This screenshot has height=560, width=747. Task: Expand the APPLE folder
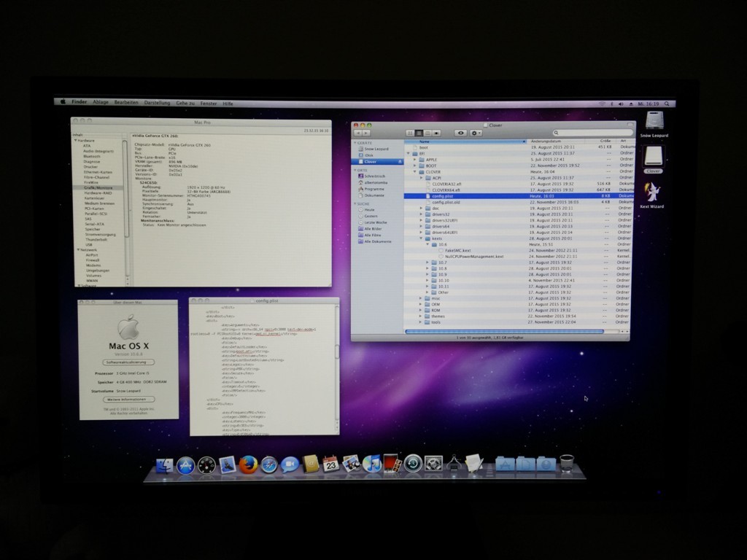tap(415, 160)
